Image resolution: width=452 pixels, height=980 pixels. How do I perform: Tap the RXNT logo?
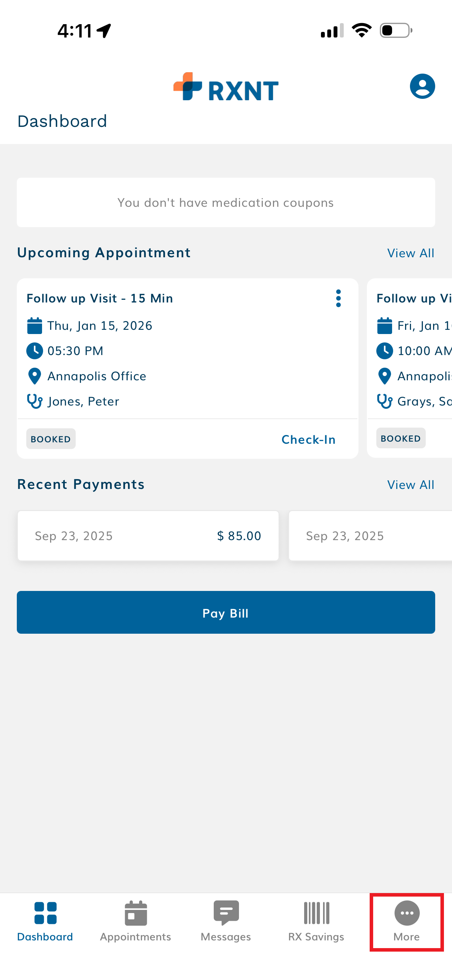pos(226,87)
